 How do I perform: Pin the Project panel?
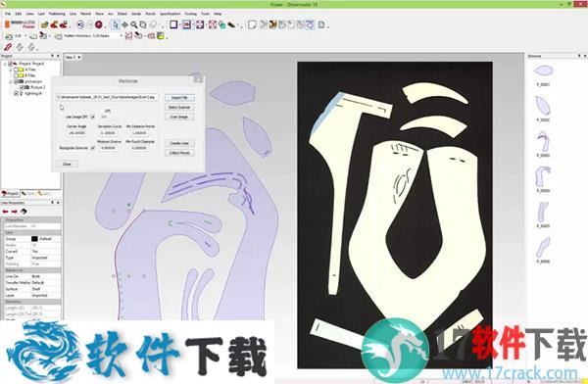pyautogui.click(x=53, y=56)
